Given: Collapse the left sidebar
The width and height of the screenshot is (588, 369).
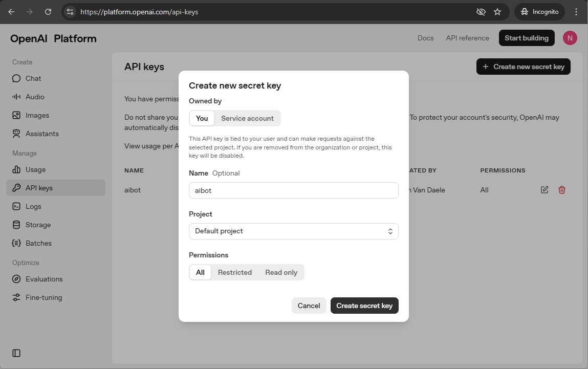Looking at the screenshot, I should coord(16,353).
